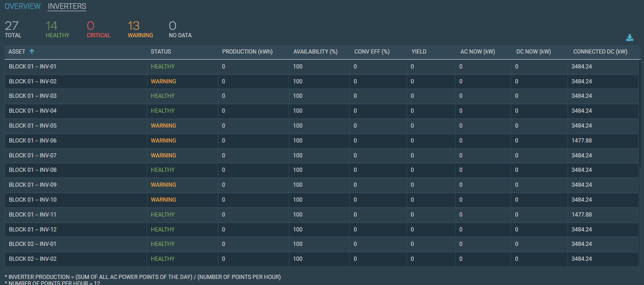Viewport: 644px width, 285px height.
Task: Click the ASSET sort arrow
Action: click(32, 52)
